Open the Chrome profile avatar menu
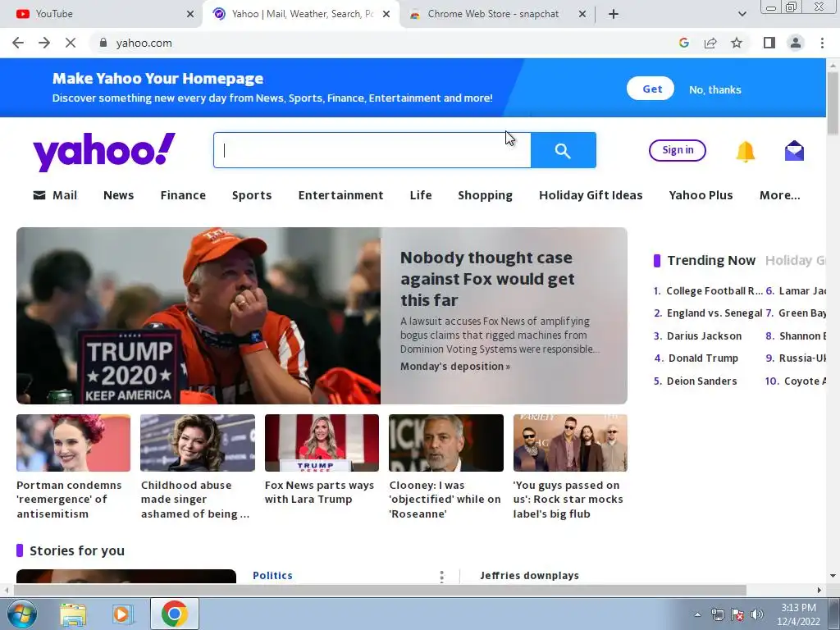The height and width of the screenshot is (630, 840). click(796, 43)
